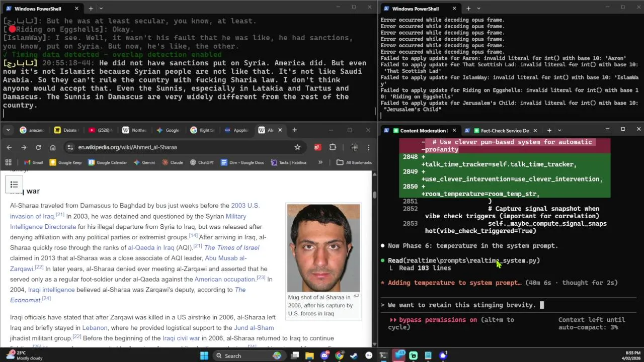Open ChatGPT bookmark
Image resolution: width=644 pixels, height=362 pixels.
click(202, 162)
